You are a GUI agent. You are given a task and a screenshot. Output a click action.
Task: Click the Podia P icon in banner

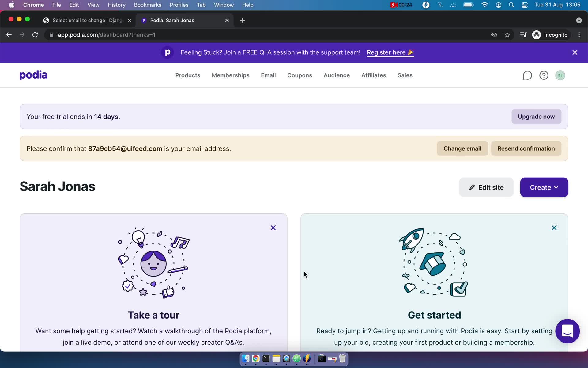pos(168,52)
